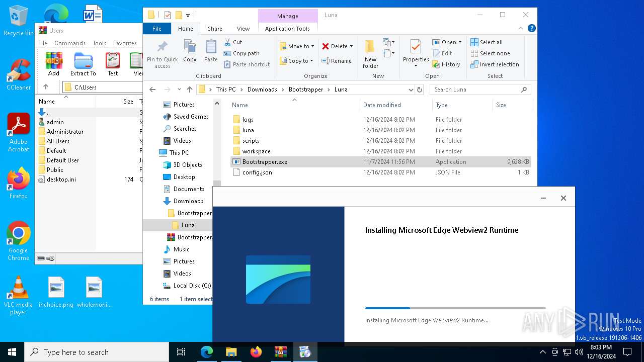Viewport: 644px width, 362px height.
Task: Open the File tab in Explorer
Action: 157,29
